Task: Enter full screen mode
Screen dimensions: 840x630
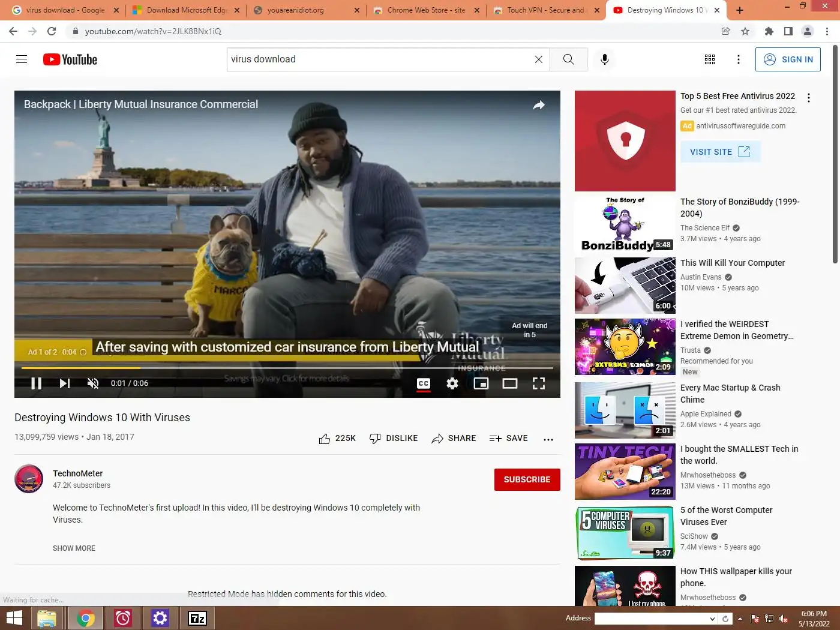Action: tap(539, 383)
